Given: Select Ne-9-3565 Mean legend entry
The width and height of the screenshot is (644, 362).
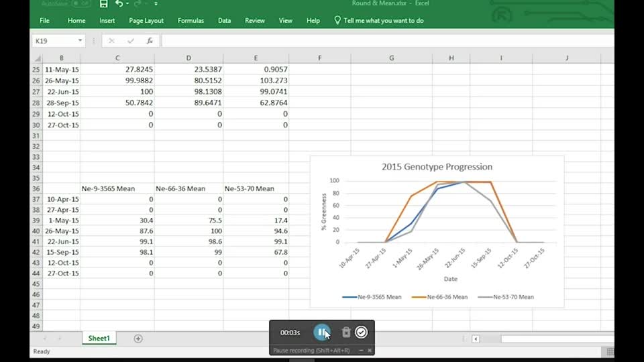Looking at the screenshot, I should click(372, 297).
